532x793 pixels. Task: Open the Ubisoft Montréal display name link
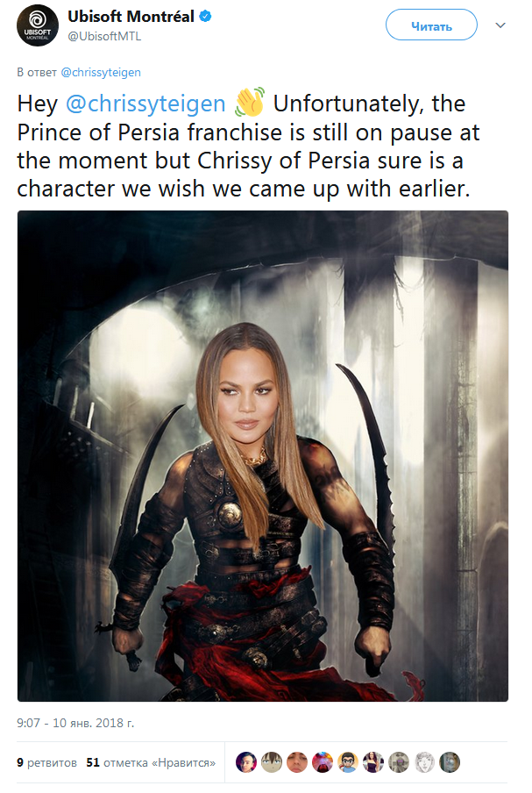[x=131, y=17]
